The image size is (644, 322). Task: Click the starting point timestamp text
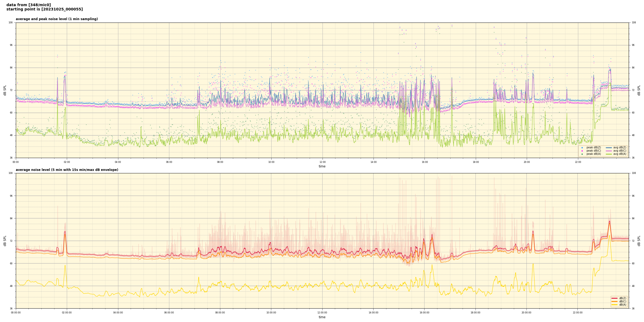45,9
